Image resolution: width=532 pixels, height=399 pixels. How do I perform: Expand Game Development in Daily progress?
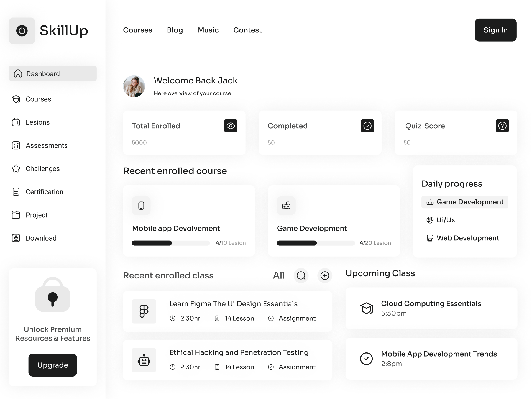[465, 202]
